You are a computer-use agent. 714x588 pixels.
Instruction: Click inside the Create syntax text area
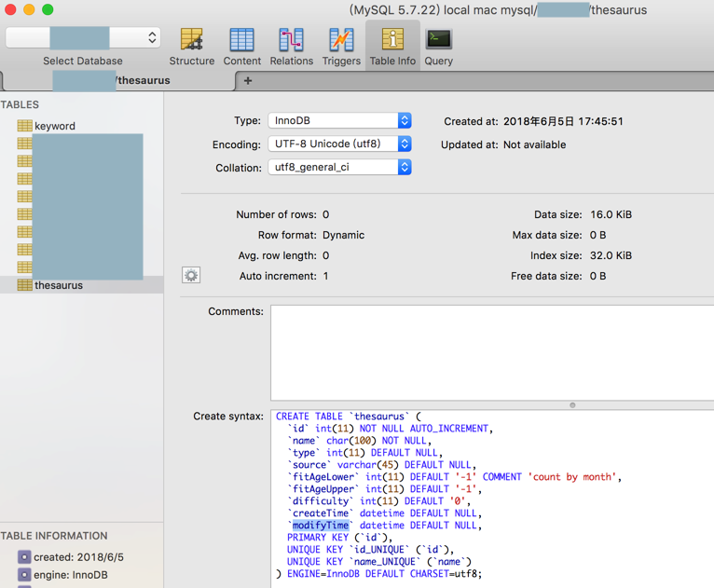click(492, 499)
